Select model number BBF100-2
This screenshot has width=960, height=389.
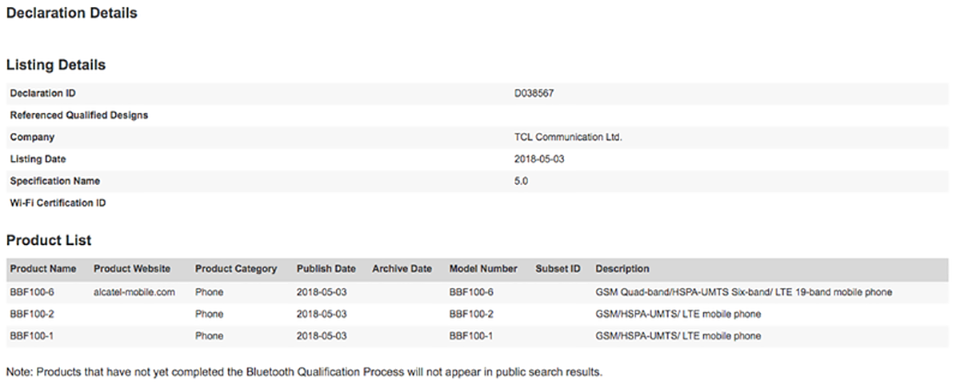tap(471, 314)
